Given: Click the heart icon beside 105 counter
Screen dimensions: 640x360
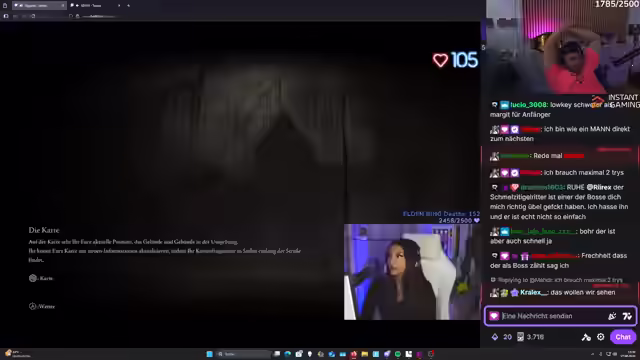Looking at the screenshot, I should click(440, 60).
